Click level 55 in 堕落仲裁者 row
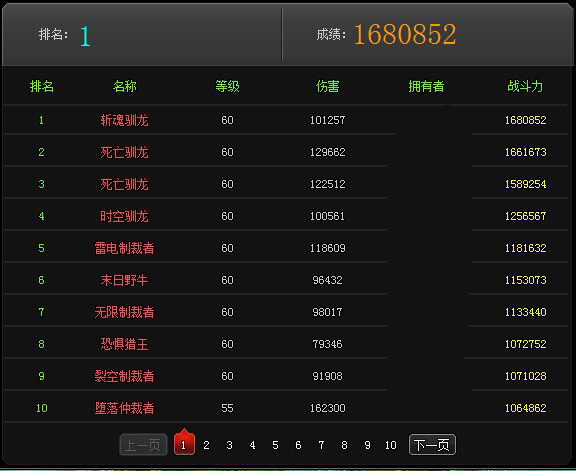Screen dimensions: 576x471 point(227,408)
